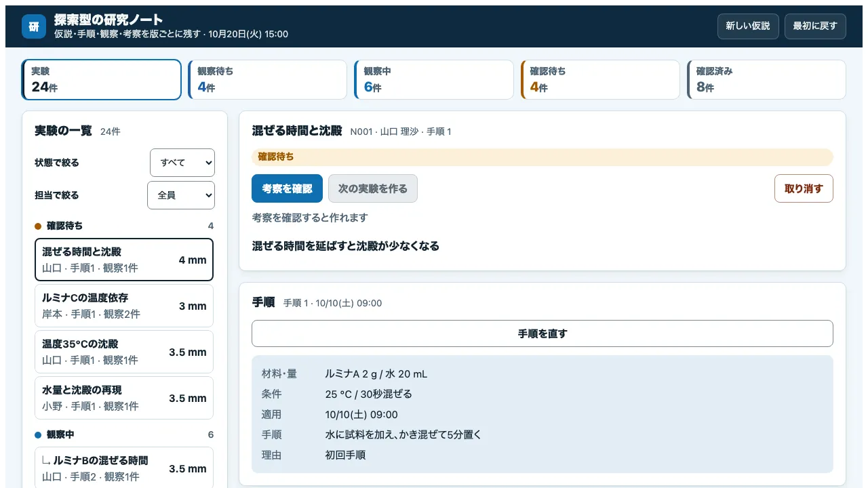Click the ルミナA 2 g / 水 20 mL value

pyautogui.click(x=376, y=374)
